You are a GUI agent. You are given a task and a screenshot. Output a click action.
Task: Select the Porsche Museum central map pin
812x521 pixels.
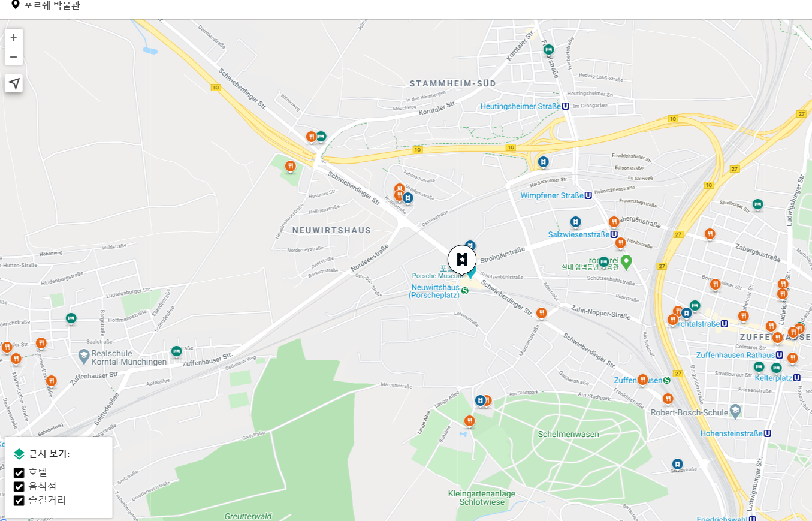click(462, 260)
